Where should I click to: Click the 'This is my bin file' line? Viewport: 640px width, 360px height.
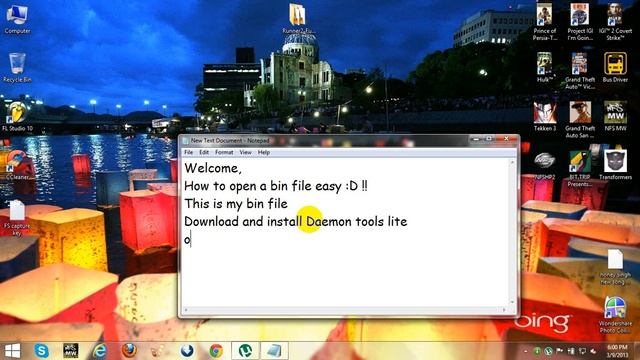[236, 204]
